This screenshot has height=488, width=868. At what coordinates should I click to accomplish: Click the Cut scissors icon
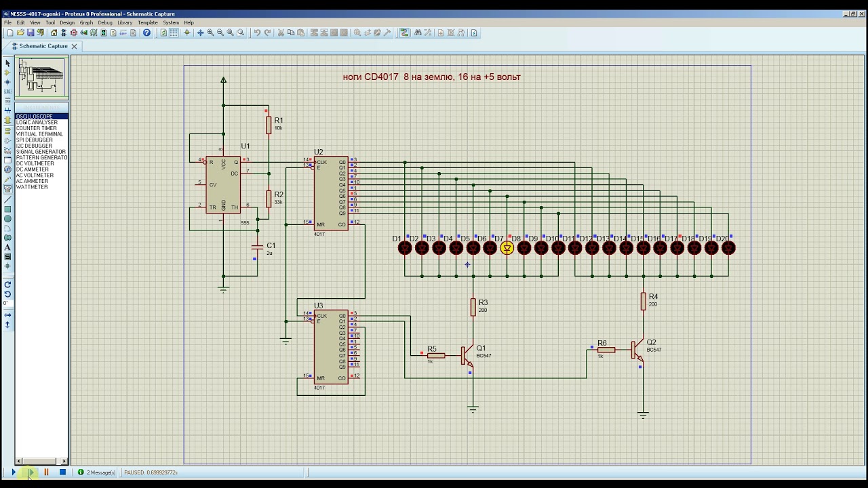[281, 33]
